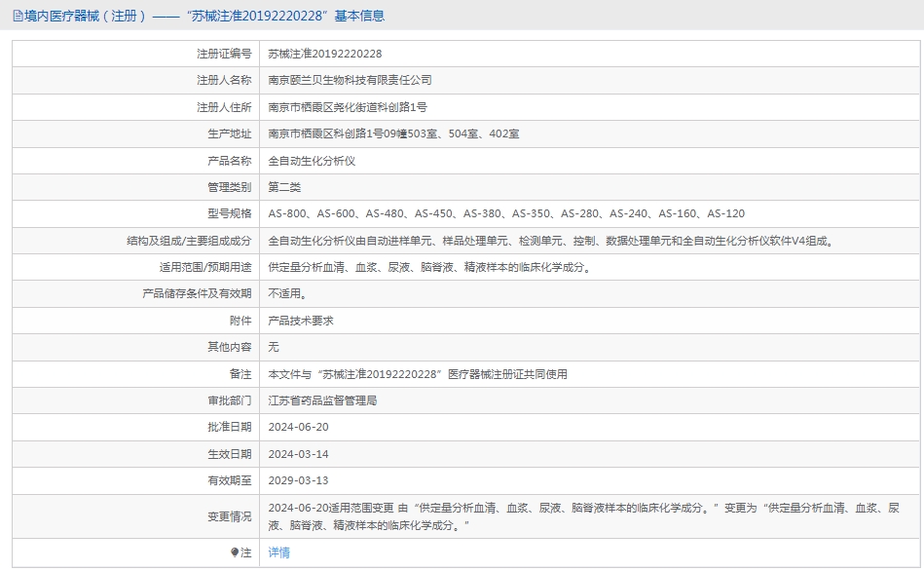Click the 适用范围/预期用途 intended use value

[429, 267]
